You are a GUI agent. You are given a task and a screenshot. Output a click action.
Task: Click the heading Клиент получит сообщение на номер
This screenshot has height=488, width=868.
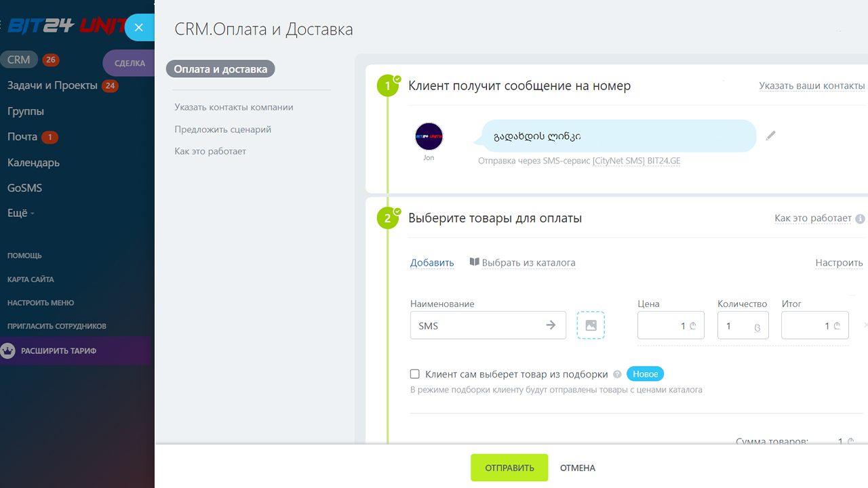click(519, 86)
